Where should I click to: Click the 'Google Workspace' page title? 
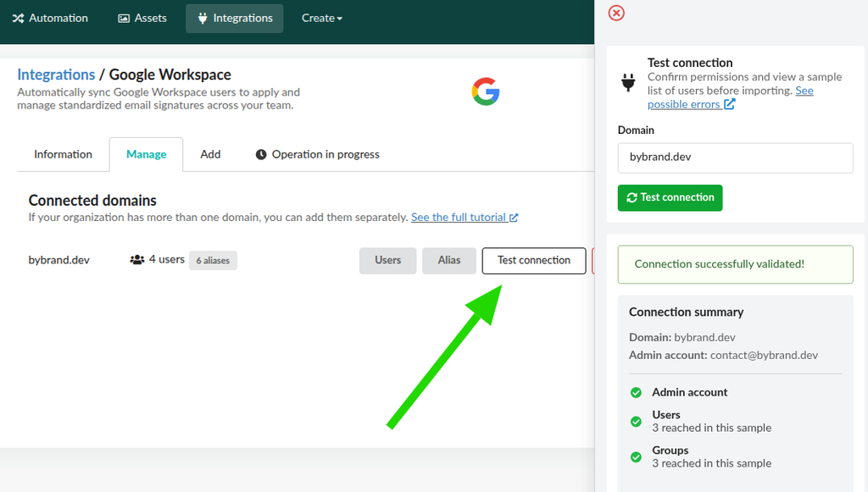pyautogui.click(x=170, y=75)
